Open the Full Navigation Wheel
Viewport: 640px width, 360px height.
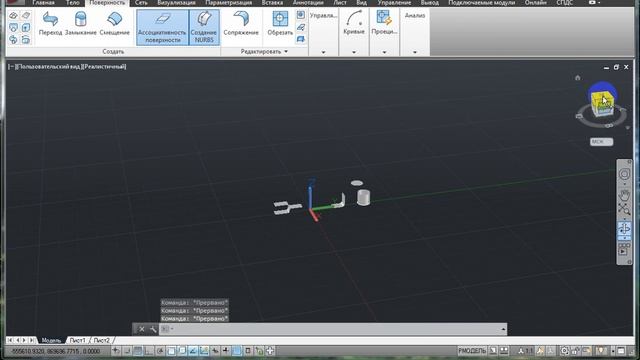624,174
